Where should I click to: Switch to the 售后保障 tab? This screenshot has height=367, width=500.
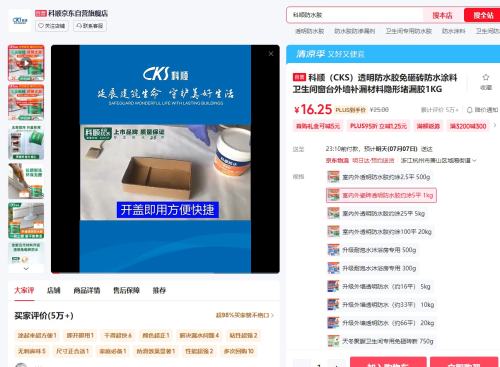pos(126,290)
